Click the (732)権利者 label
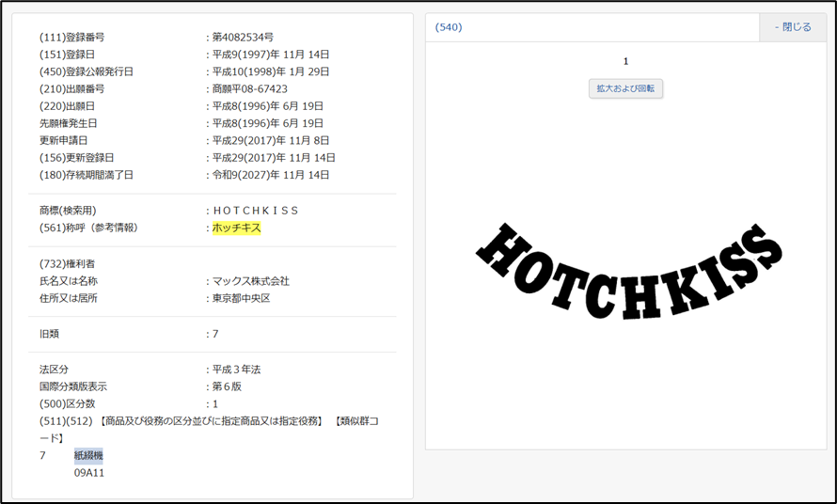Viewport: 837px width, 504px height. (68, 263)
